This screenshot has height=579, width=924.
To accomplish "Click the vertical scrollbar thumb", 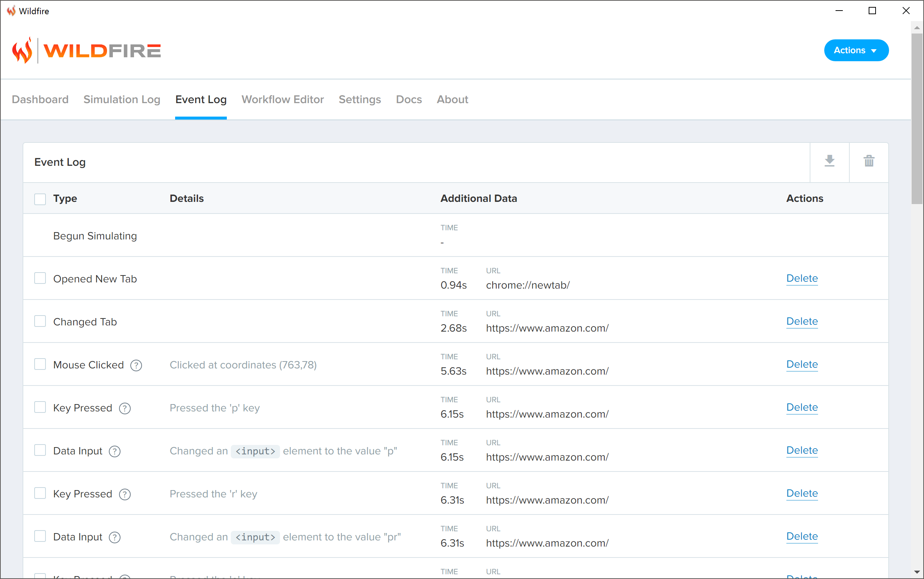I will (917, 119).
